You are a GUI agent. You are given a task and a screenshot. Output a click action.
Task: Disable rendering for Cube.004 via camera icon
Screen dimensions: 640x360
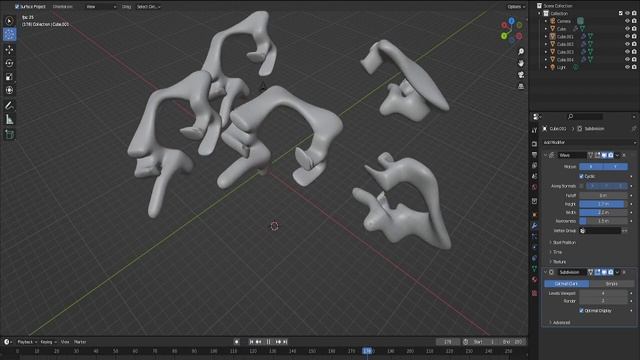pyautogui.click(x=634, y=60)
